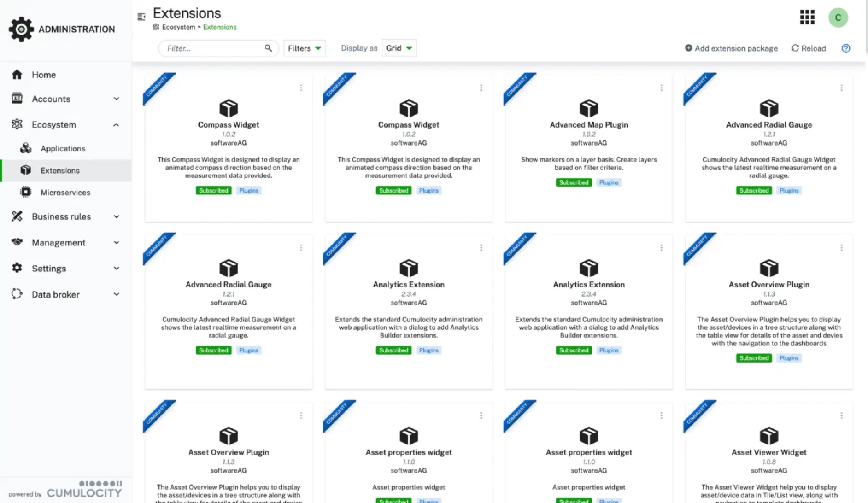Collapse the navigator sidebar toggle icon
This screenshot has width=868, height=503.
tap(142, 17)
